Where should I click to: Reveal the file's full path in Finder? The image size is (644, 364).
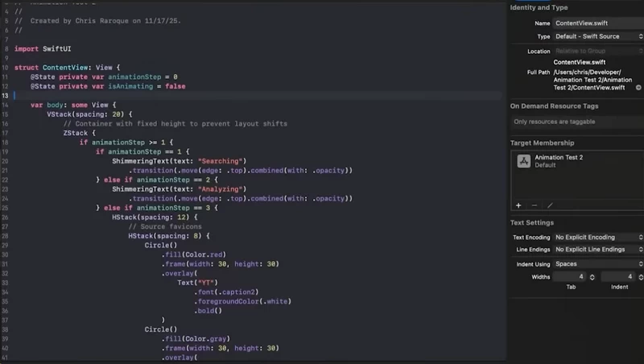638,88
